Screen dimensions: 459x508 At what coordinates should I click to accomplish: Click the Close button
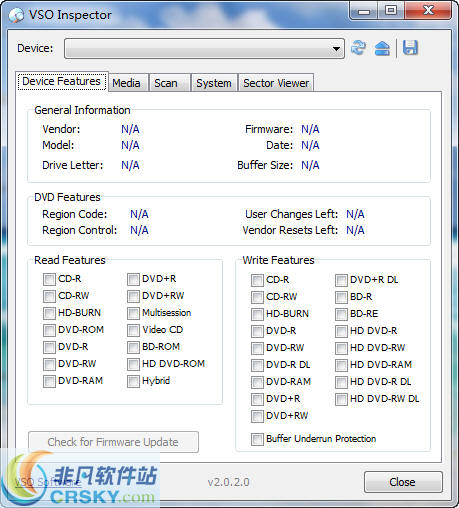[x=403, y=482]
